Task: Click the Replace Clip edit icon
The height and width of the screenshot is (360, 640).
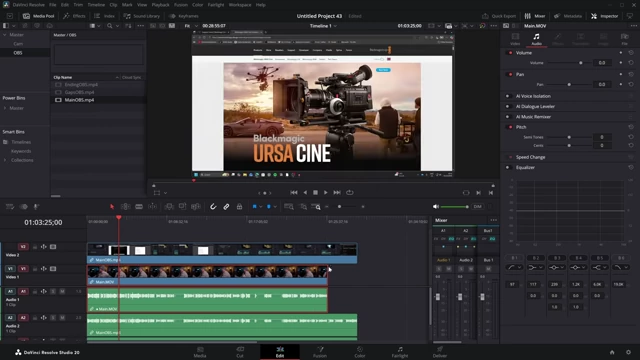Action: click(196, 207)
